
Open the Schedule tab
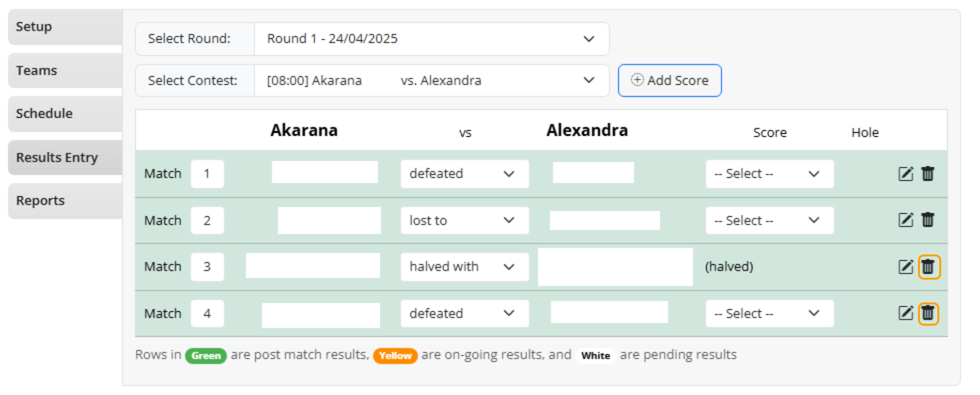pyautogui.click(x=65, y=114)
